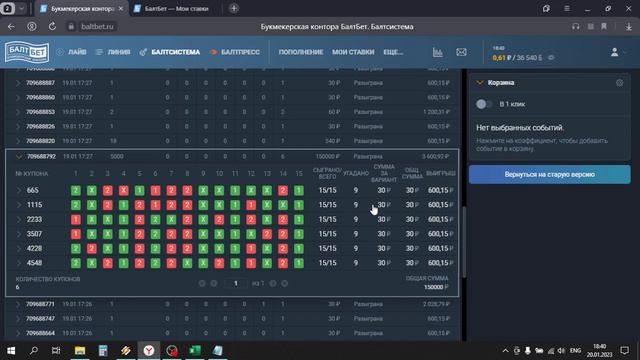
Task: Open Windows Start menu
Action: click(x=11, y=351)
